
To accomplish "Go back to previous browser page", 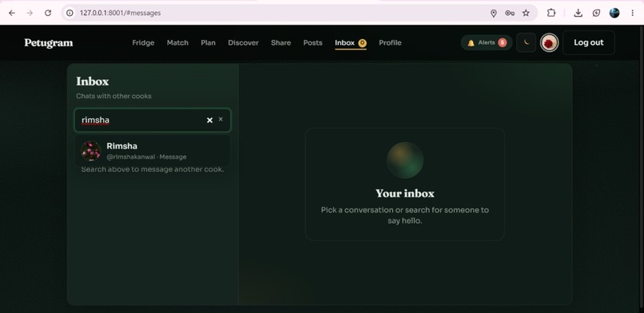I will click(x=12, y=13).
